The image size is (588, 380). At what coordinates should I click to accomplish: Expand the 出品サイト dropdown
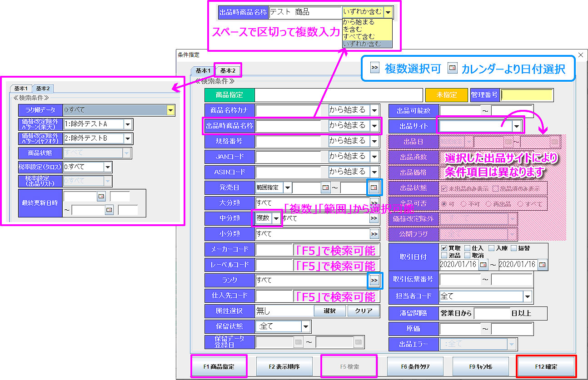click(x=516, y=126)
